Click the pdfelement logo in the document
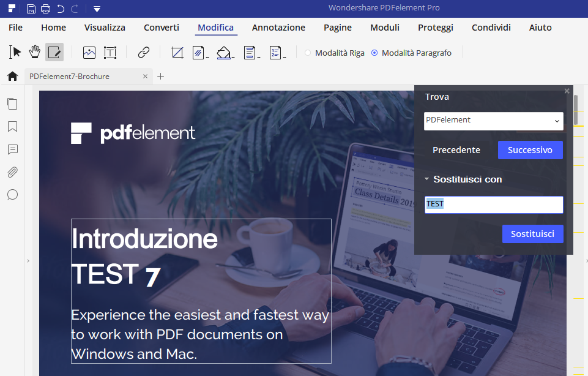The image size is (588, 376). point(133,133)
